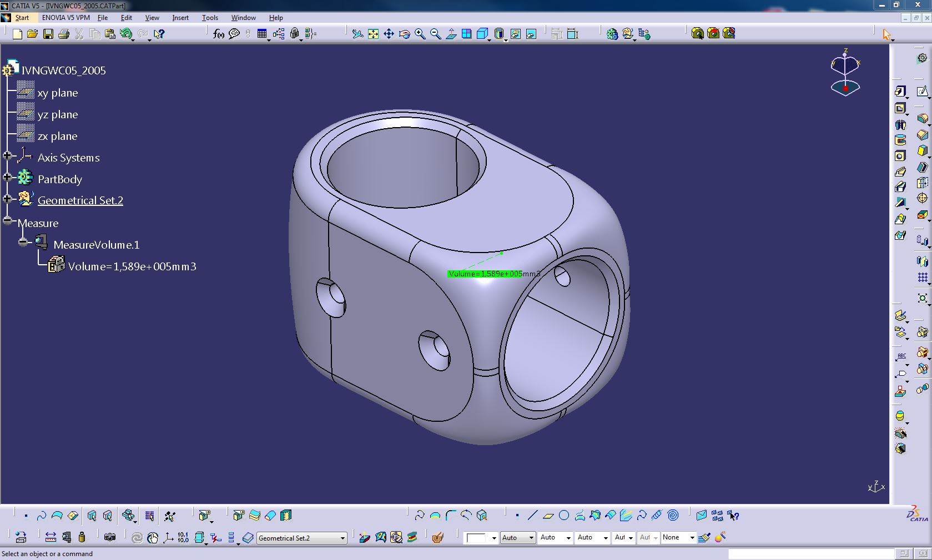Click the Isometric View cube icon

tap(482, 34)
